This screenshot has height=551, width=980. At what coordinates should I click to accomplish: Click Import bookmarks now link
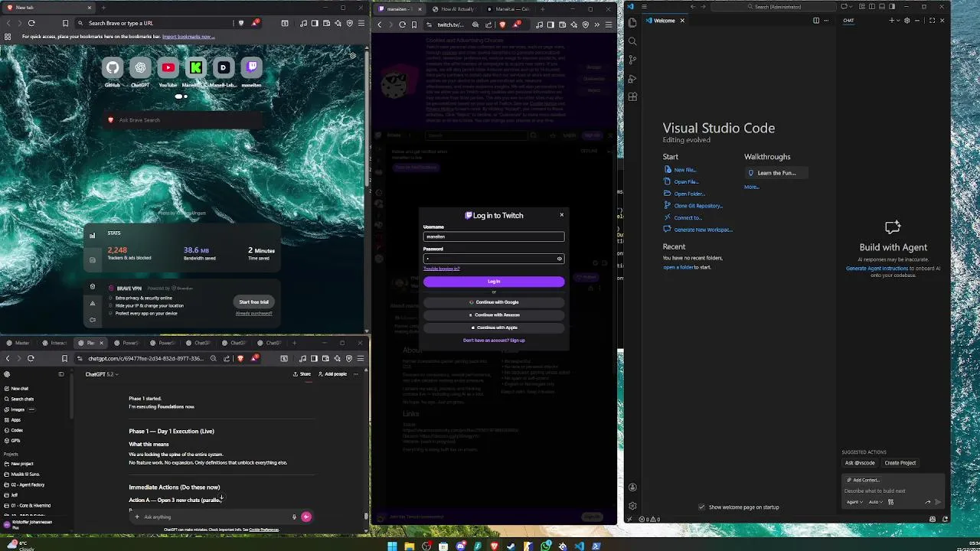188,37
